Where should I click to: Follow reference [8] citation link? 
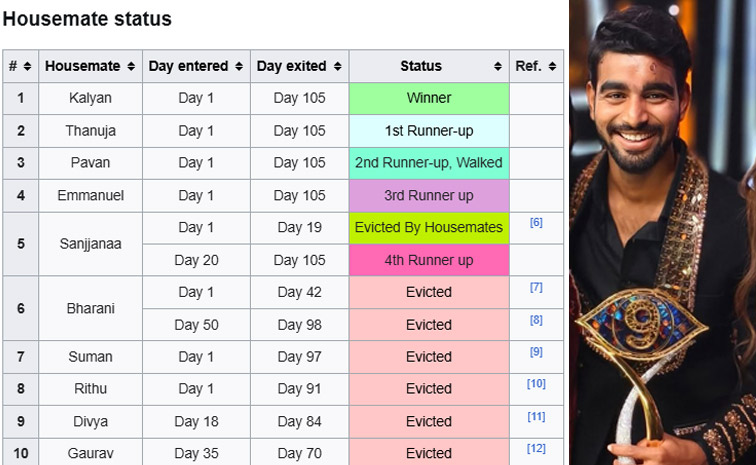tap(536, 319)
